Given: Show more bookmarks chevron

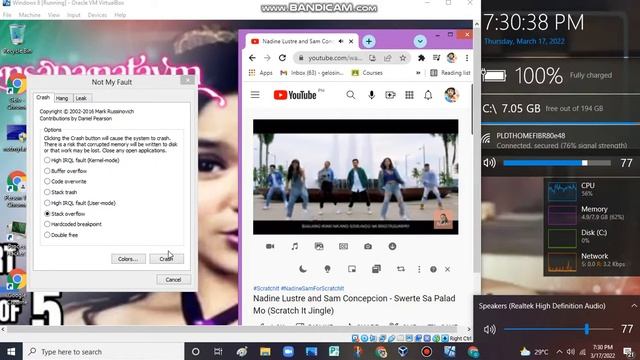Looking at the screenshot, I should (x=418, y=73).
